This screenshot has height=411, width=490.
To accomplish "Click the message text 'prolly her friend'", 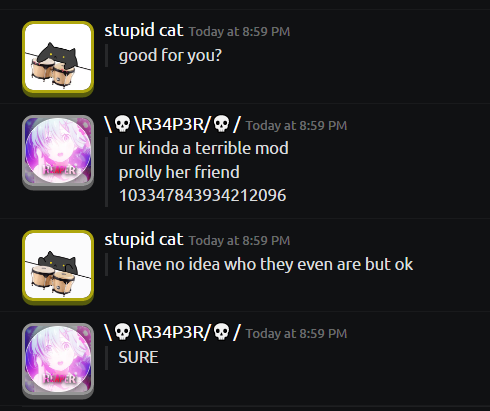I will (179, 173).
